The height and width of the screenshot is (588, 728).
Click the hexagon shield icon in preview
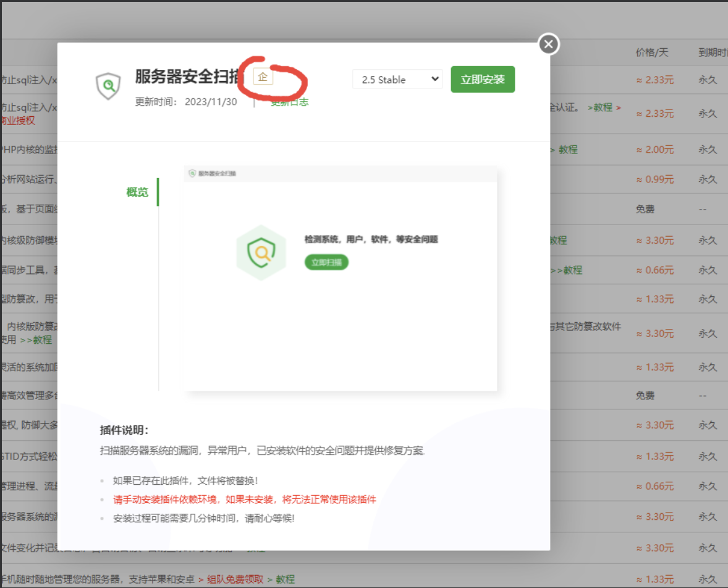coord(261,252)
